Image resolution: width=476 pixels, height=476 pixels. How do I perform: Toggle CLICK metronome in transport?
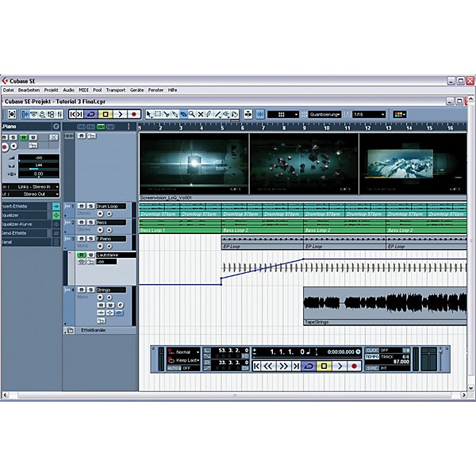pos(372,351)
